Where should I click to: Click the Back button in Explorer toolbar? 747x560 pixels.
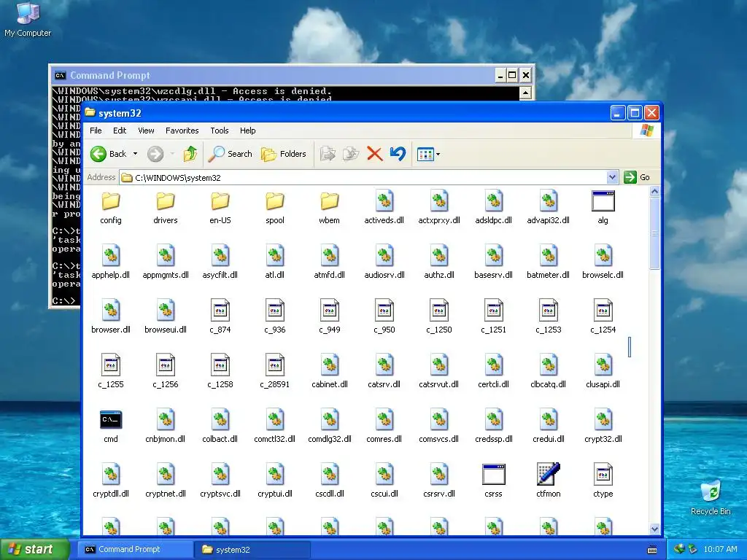109,154
